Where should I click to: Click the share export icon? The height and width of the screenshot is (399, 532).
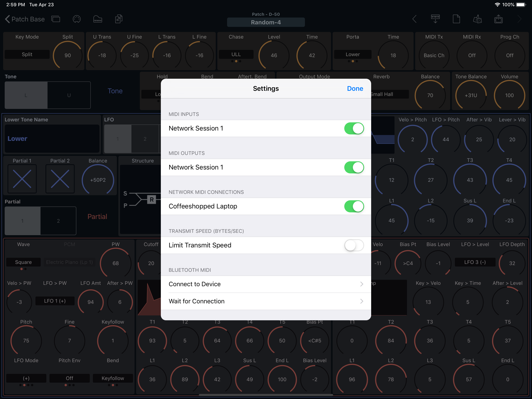point(498,19)
